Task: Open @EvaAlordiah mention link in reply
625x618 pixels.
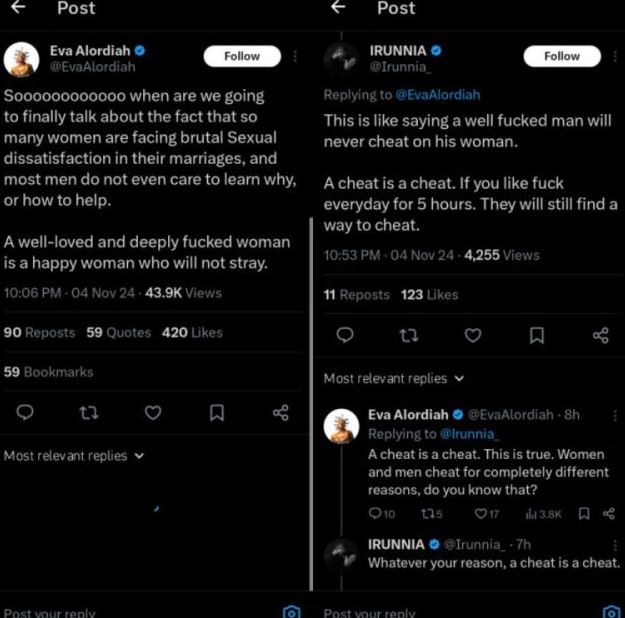Action: [x=438, y=95]
